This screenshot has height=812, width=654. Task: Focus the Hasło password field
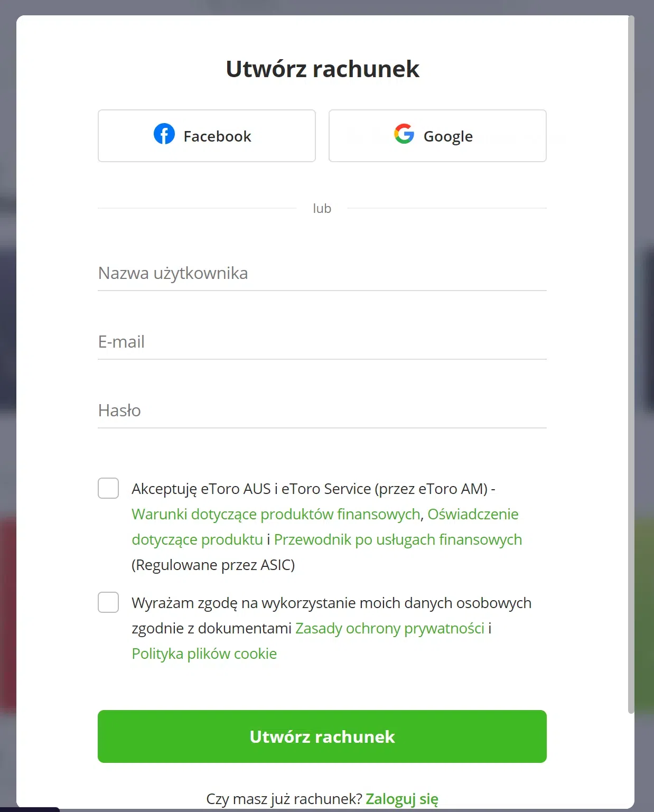(x=322, y=410)
